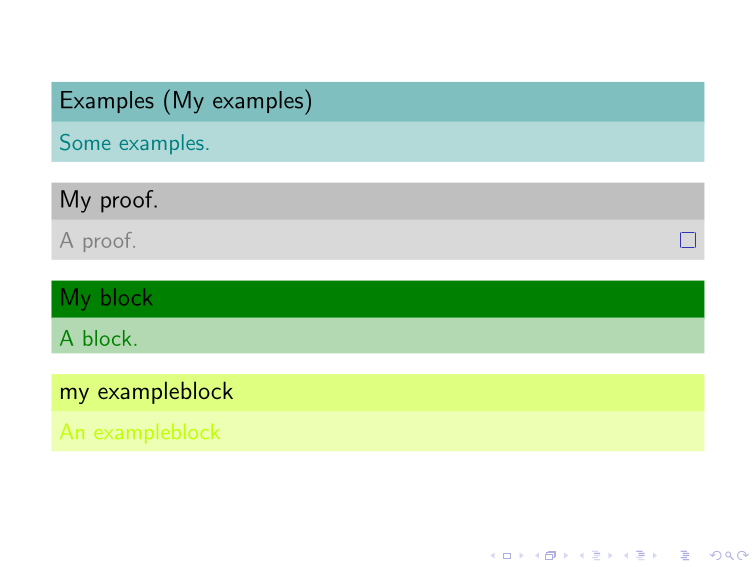The image size is (756, 567).
Task: Click the next section arrow
Action: 655,555
